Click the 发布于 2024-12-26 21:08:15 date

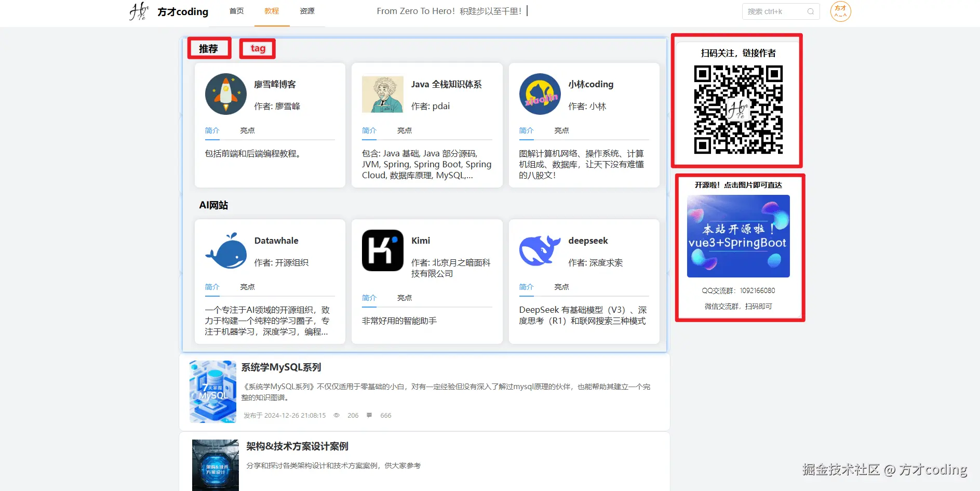coord(285,415)
